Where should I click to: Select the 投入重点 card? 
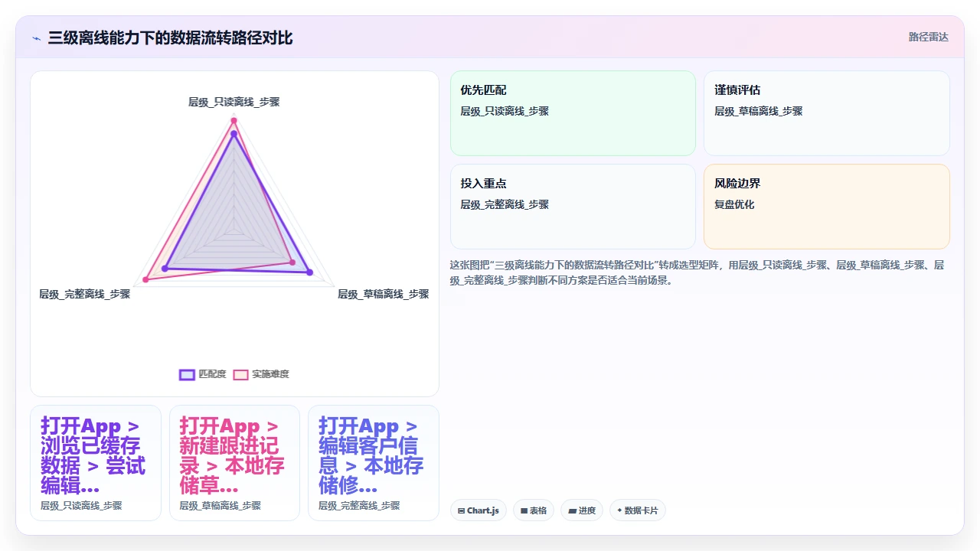(573, 207)
